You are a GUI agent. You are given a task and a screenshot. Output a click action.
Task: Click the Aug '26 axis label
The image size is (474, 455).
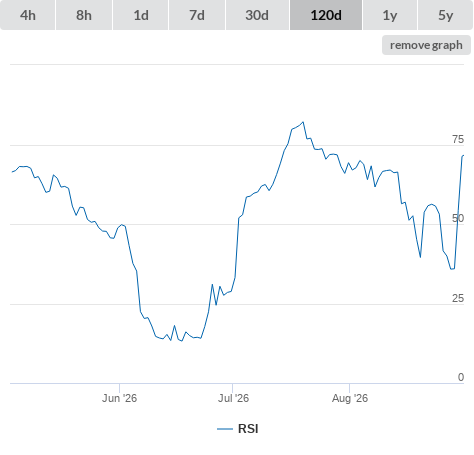[x=350, y=398]
